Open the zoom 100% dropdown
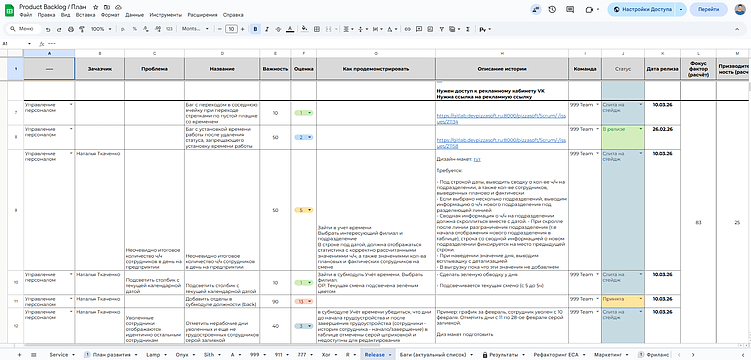 pos(101,29)
